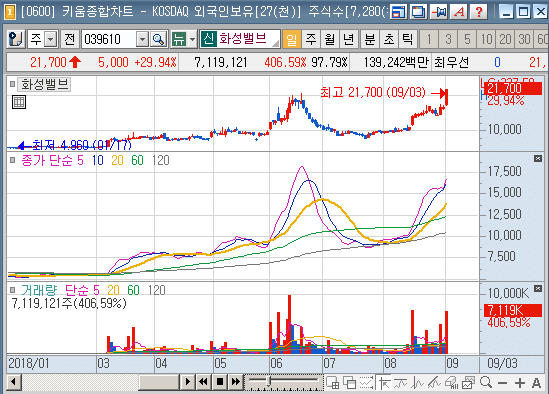The image size is (549, 394).
Task: Select the 주 weekly period tab
Action: point(311,39)
